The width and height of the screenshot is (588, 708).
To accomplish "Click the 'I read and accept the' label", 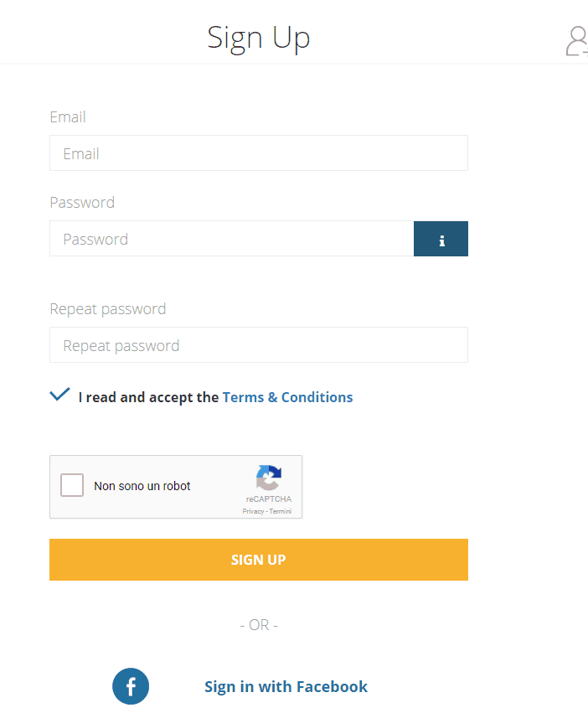I will (x=148, y=397).
